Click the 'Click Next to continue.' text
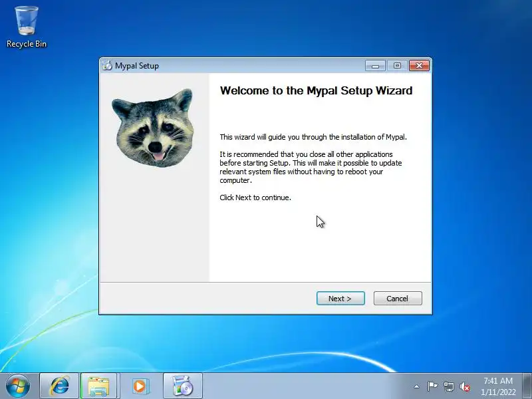 (255, 198)
